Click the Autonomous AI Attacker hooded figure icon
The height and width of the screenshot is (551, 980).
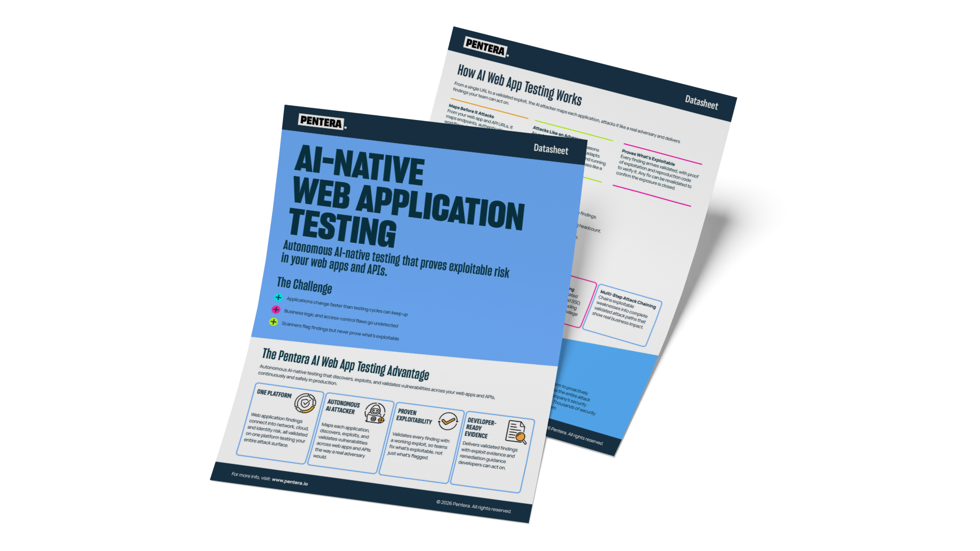click(375, 413)
